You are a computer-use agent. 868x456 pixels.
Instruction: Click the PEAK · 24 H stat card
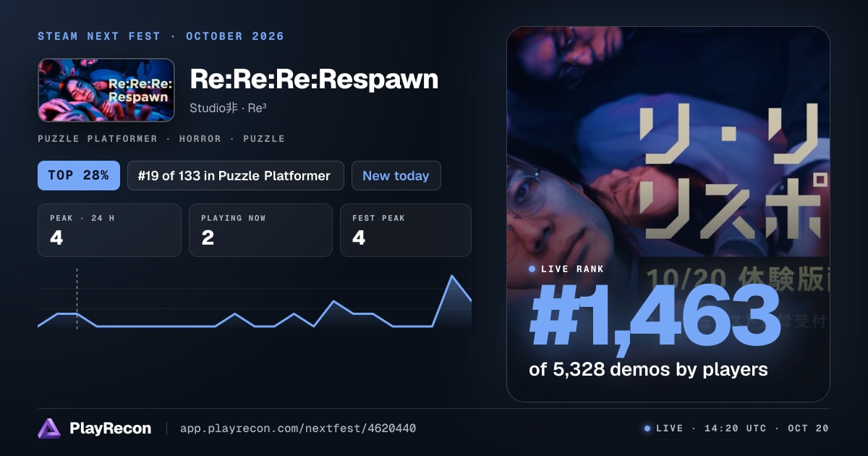109,230
